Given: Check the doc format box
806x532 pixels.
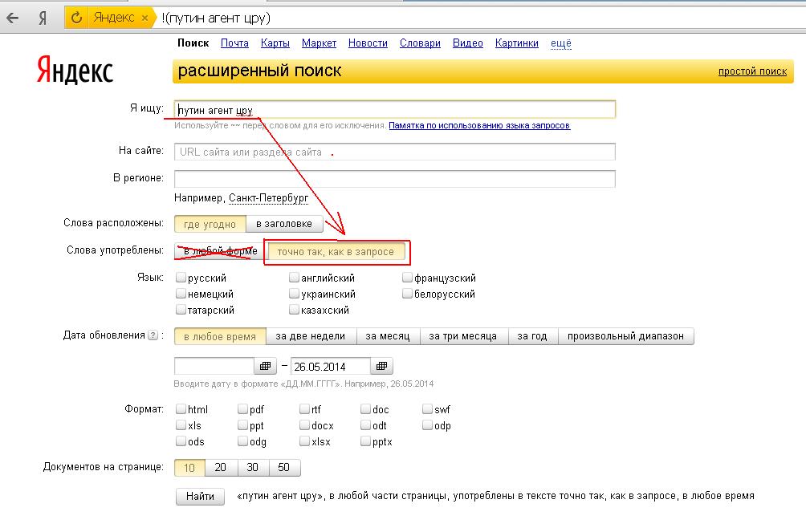Looking at the screenshot, I should point(365,409).
